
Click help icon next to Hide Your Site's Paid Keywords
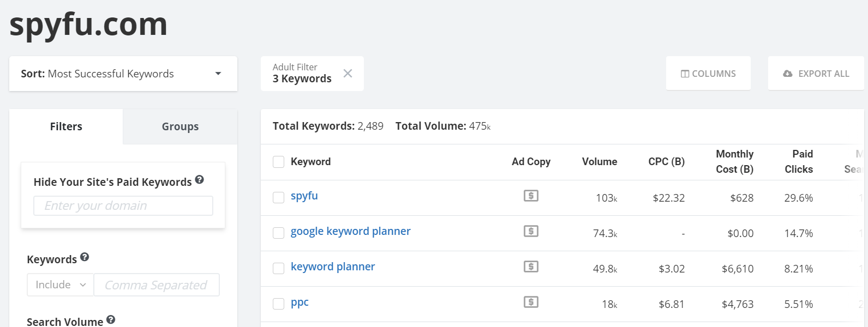coord(200,179)
